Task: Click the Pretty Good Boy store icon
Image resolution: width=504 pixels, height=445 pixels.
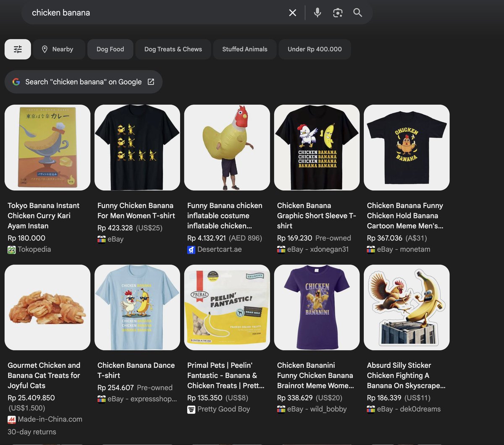Action: tap(192, 409)
